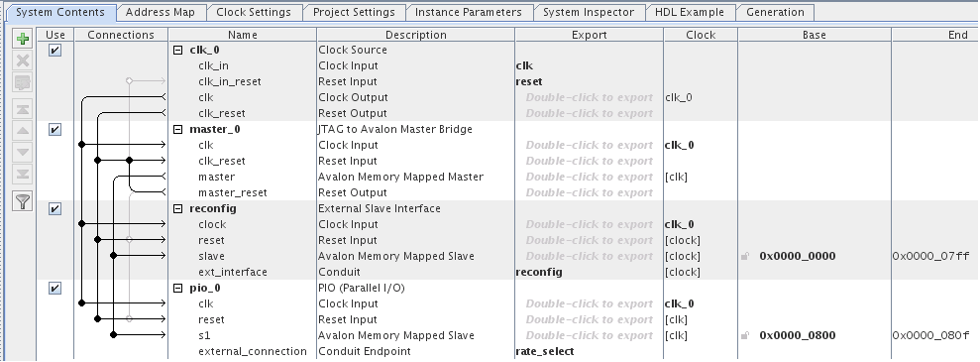Click the move to bottom arrow icon
980x362 pixels.
(23, 174)
